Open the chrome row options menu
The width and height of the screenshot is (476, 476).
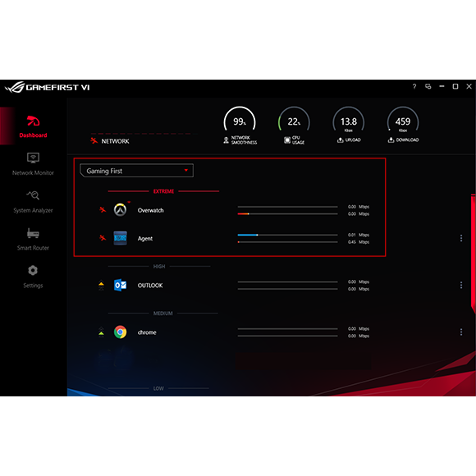(461, 332)
